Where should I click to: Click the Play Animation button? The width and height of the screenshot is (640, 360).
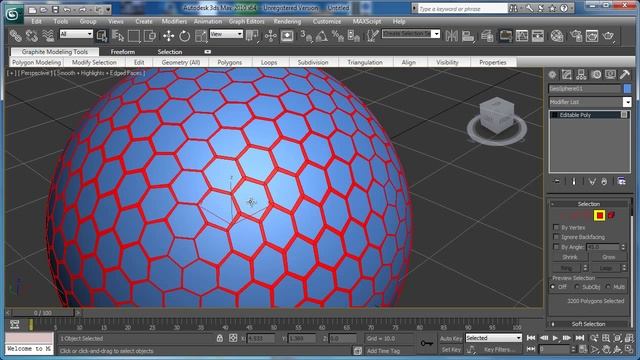[555, 338]
